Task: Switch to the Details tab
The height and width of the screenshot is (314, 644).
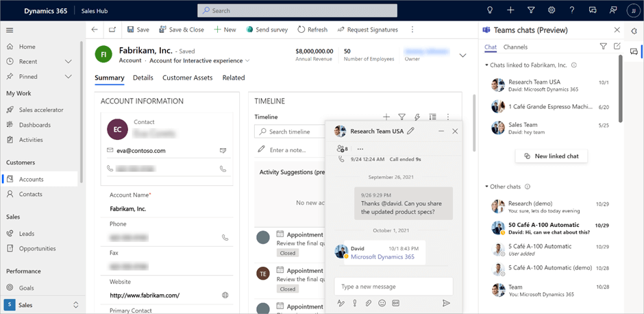Action: click(143, 77)
